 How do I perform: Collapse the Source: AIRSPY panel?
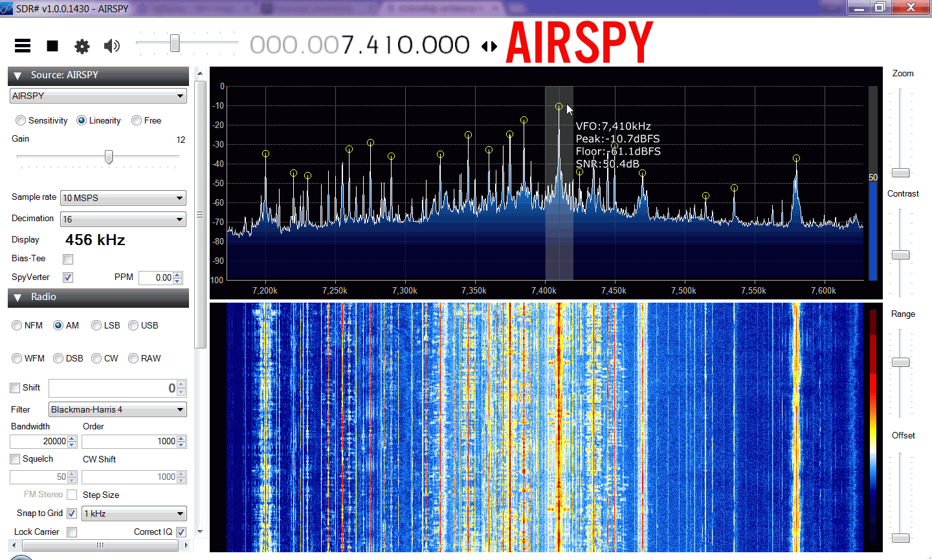[x=17, y=76]
